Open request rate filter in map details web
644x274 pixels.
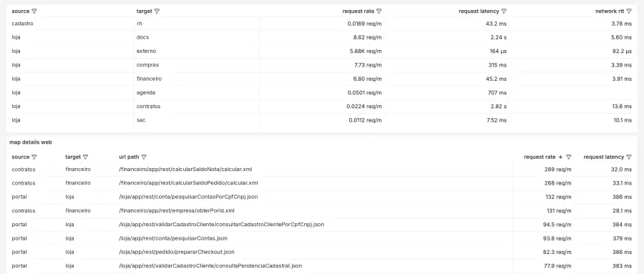pos(568,157)
